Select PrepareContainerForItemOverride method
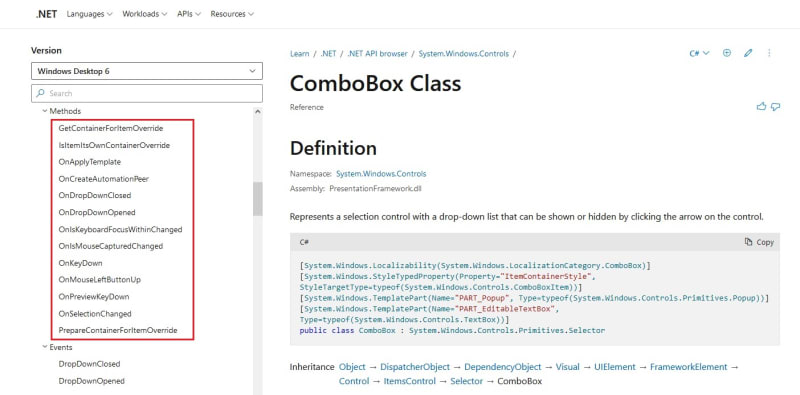This screenshot has height=395, width=800. coord(118,330)
